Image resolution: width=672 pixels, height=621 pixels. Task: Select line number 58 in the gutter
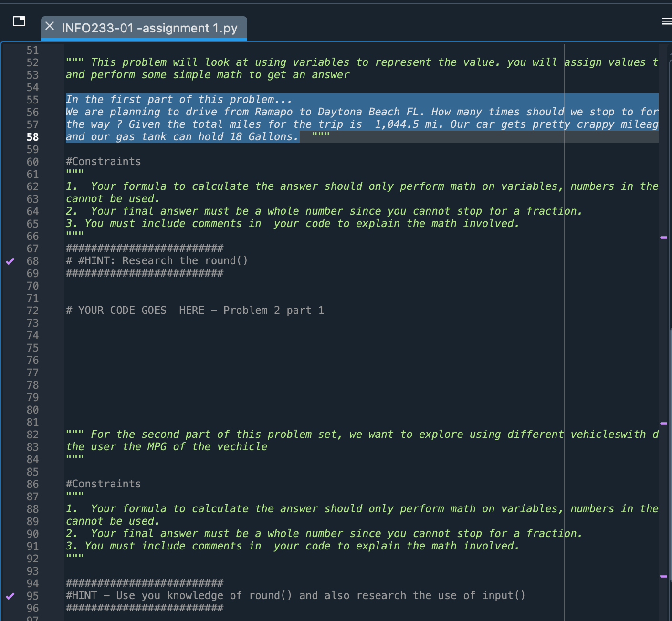[32, 137]
